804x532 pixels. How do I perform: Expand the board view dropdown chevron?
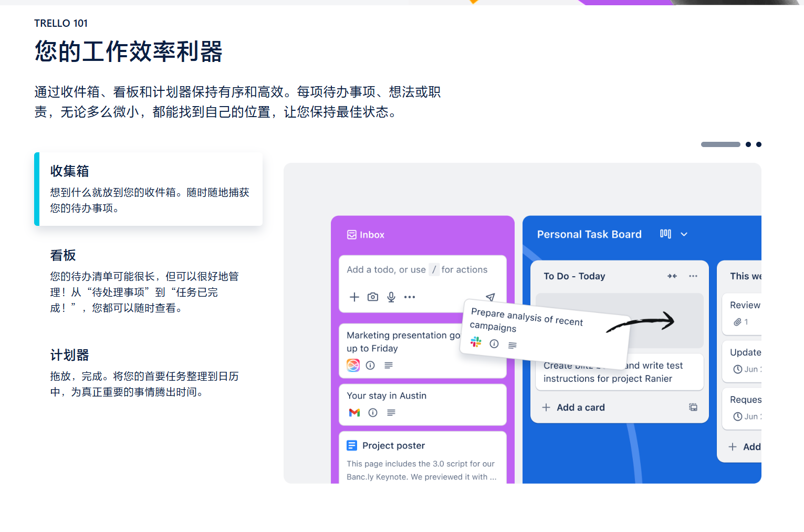point(684,234)
